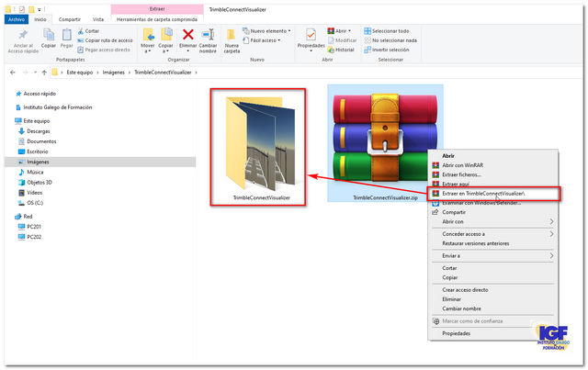Click the Cambiar nombre icon

pos(208,35)
